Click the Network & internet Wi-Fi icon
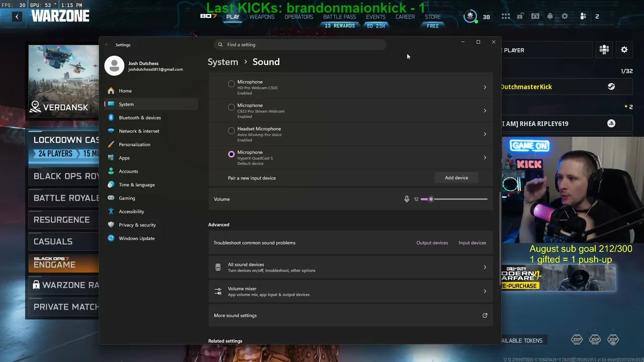This screenshot has width=644, height=362. tap(111, 131)
